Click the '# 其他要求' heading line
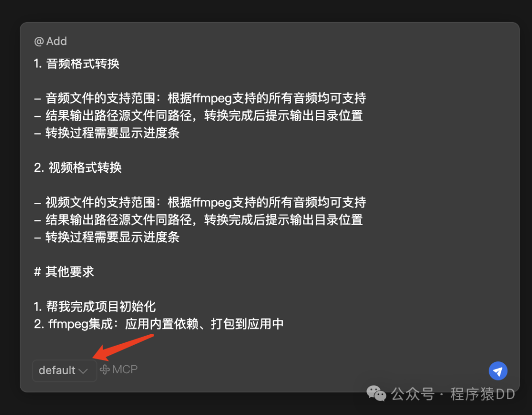532x415 pixels. (64, 272)
